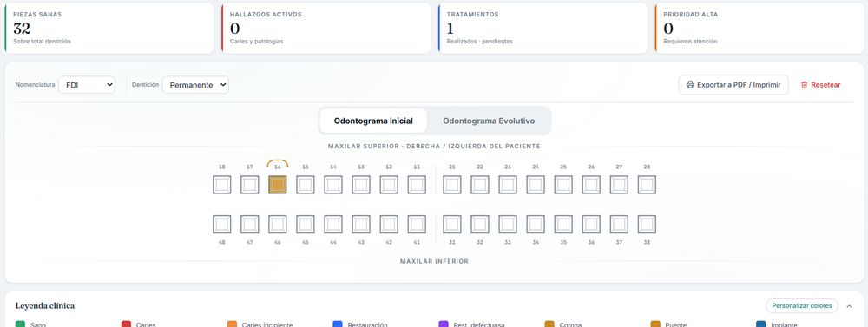Collapse the Leyenda clínica section chevron
Screen dimensions: 868x327
coord(849,306)
